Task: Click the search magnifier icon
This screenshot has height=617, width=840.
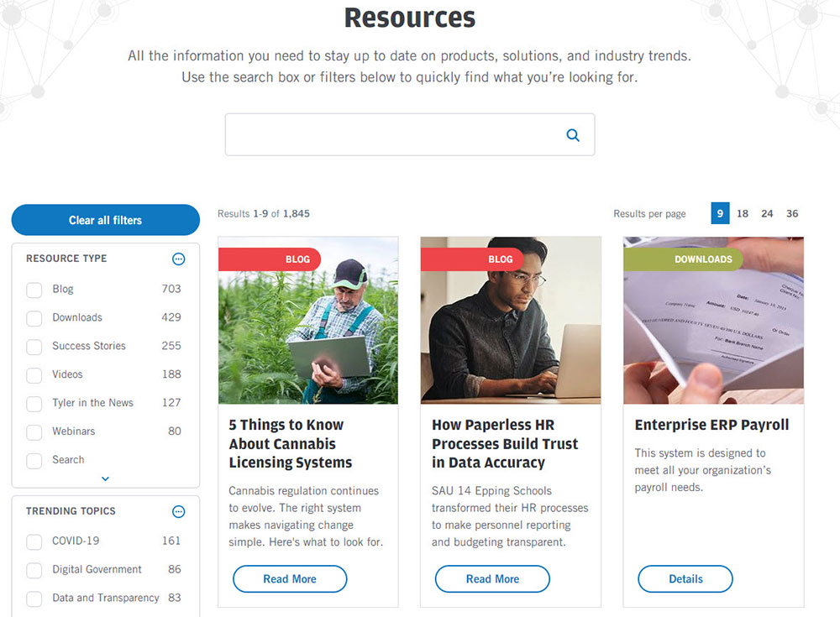Action: [x=573, y=134]
